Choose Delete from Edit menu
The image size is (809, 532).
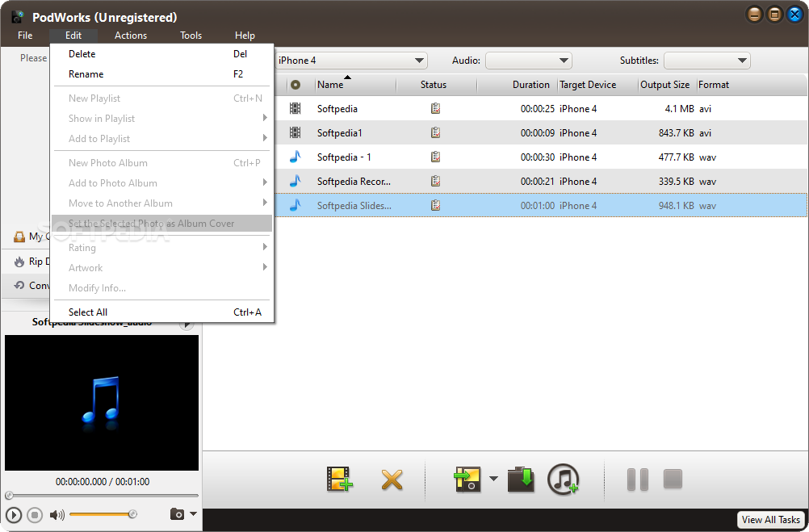[x=162, y=53]
